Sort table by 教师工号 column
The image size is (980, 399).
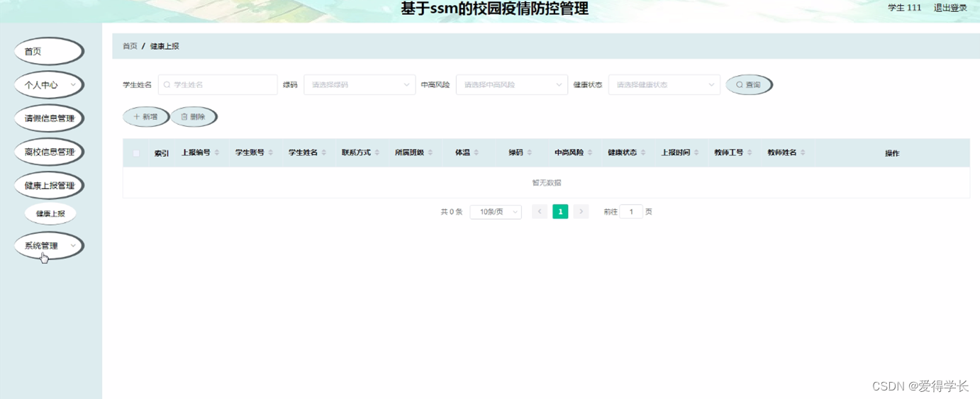click(x=750, y=152)
